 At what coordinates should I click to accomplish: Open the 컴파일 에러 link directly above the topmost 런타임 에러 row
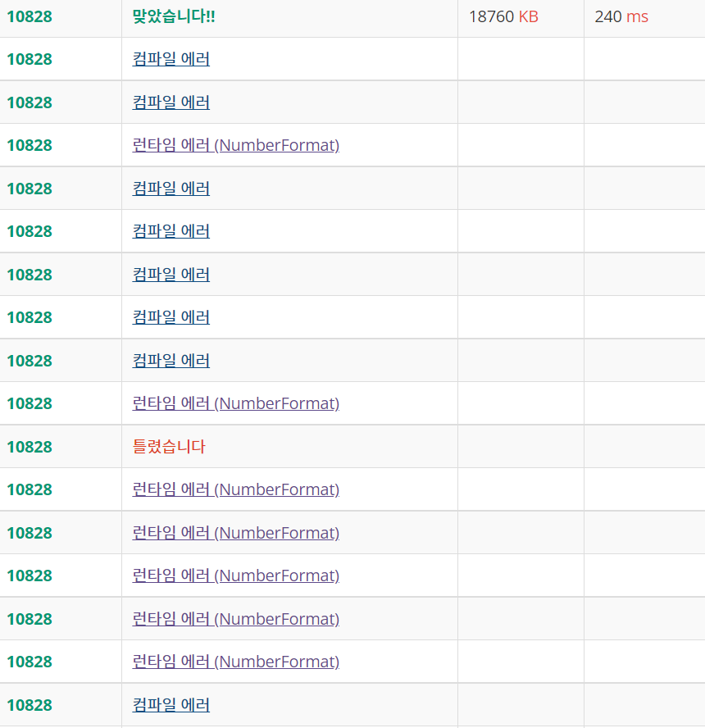tap(171, 102)
